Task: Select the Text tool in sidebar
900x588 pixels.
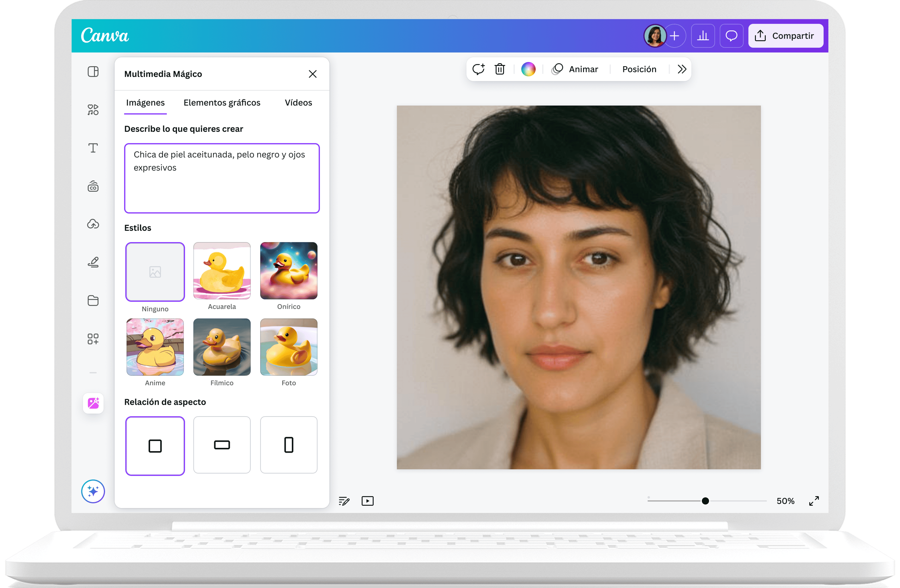Action: [x=93, y=148]
